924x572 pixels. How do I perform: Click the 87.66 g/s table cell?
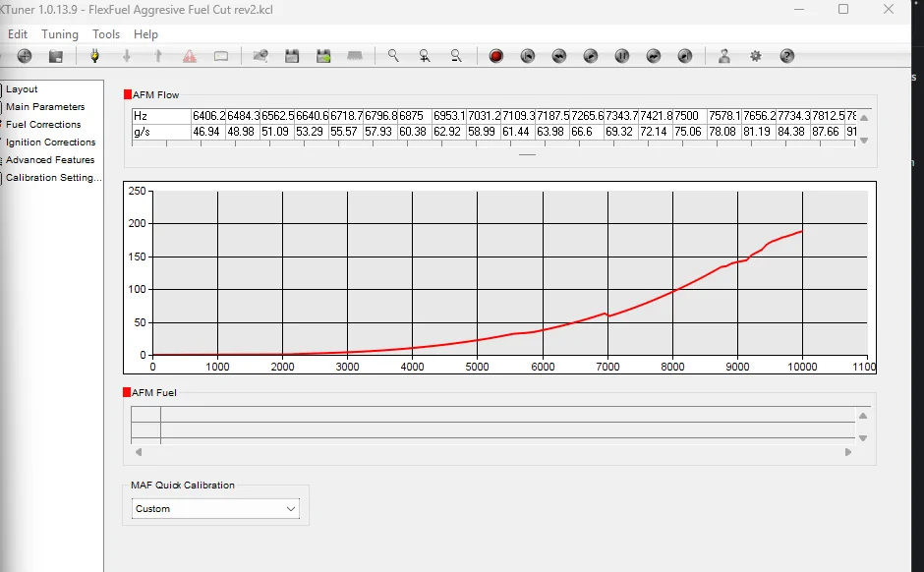click(x=828, y=132)
